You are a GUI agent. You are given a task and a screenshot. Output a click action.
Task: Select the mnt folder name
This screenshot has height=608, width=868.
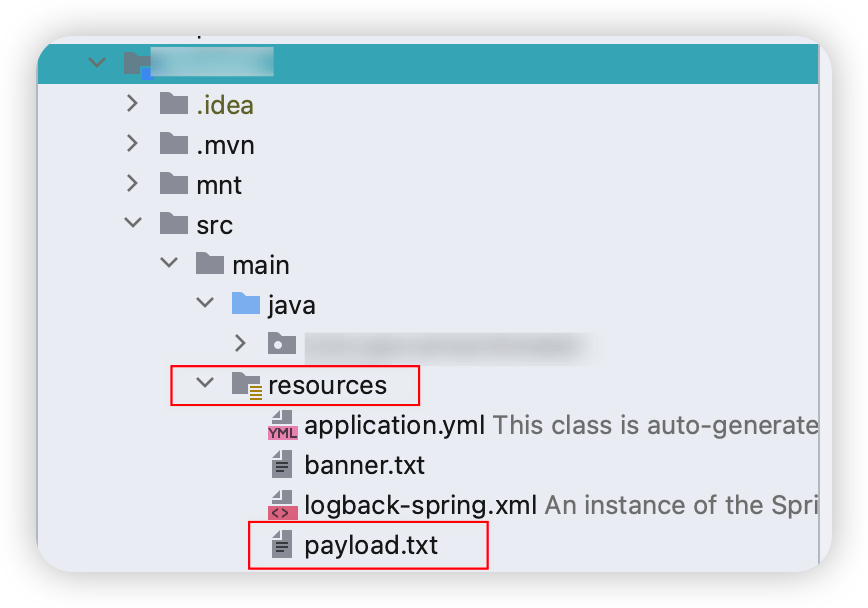219,185
